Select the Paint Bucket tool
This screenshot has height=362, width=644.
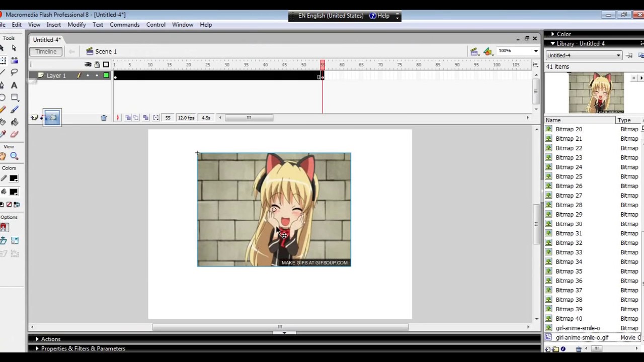coord(14,122)
